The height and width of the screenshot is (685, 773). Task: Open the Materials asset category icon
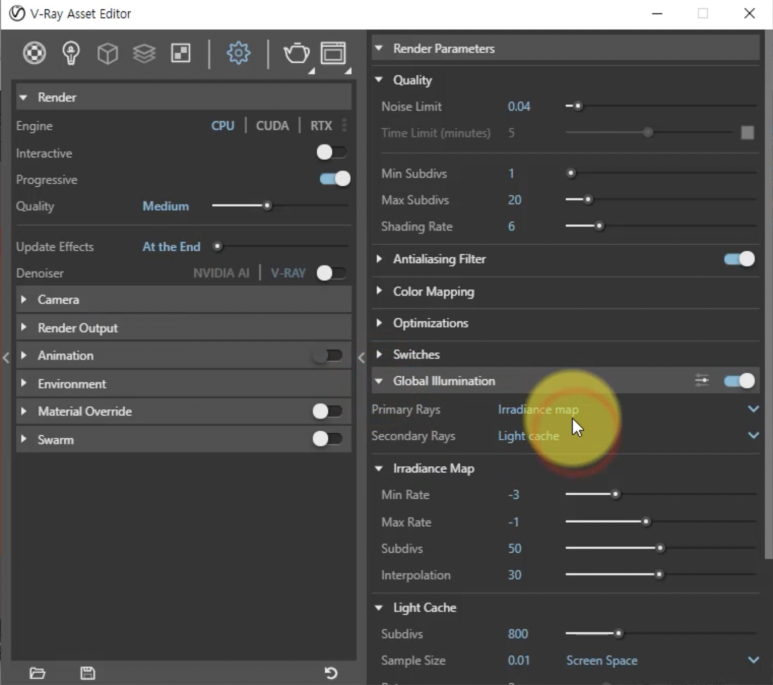pyautogui.click(x=34, y=53)
